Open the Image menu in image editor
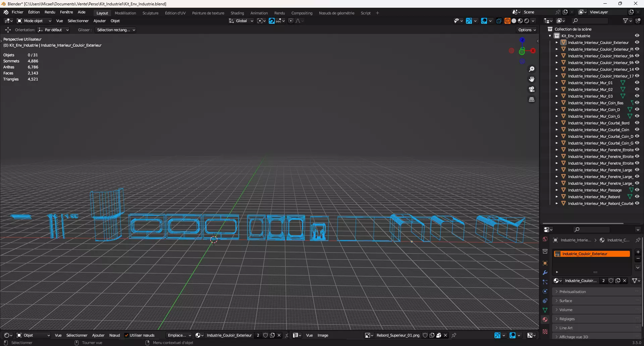644x346 pixels. [323, 335]
